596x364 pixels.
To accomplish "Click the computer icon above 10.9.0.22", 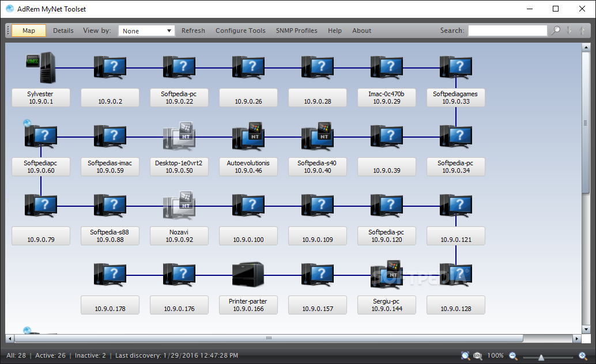I will tap(179, 67).
